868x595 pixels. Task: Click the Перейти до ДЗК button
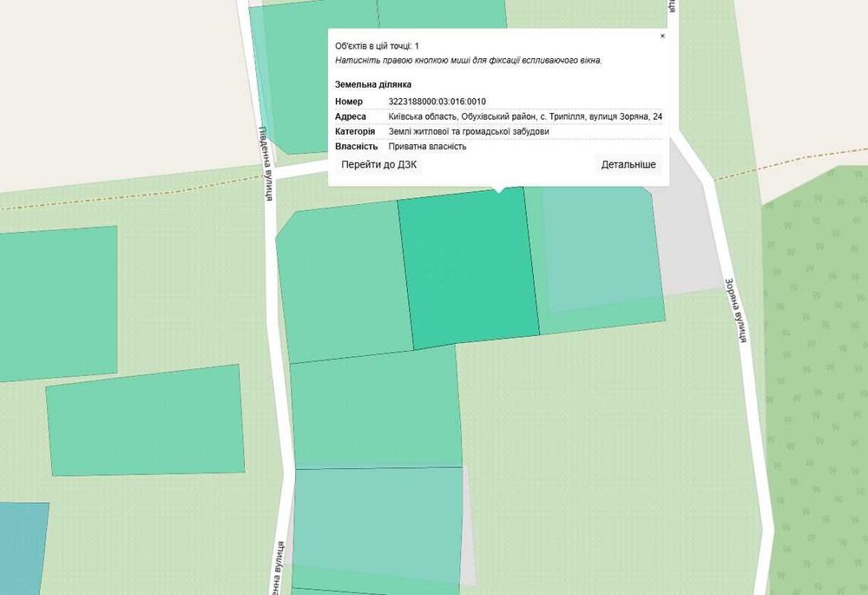coord(378,164)
